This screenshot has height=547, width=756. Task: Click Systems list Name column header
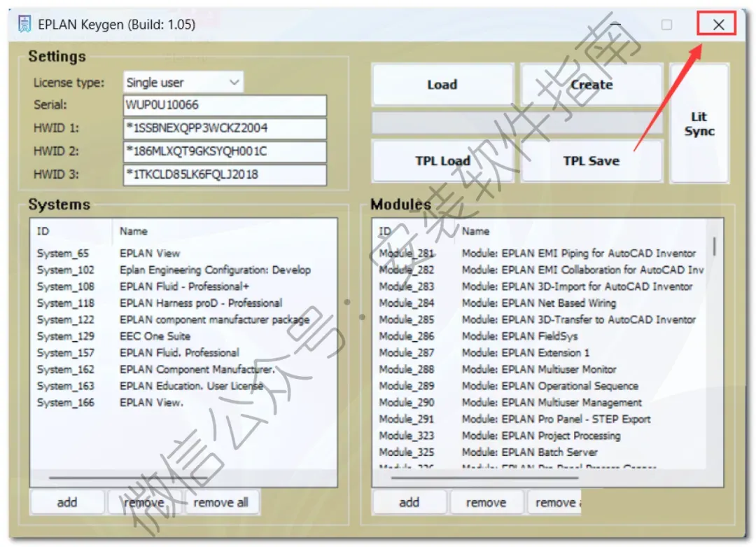pos(225,231)
